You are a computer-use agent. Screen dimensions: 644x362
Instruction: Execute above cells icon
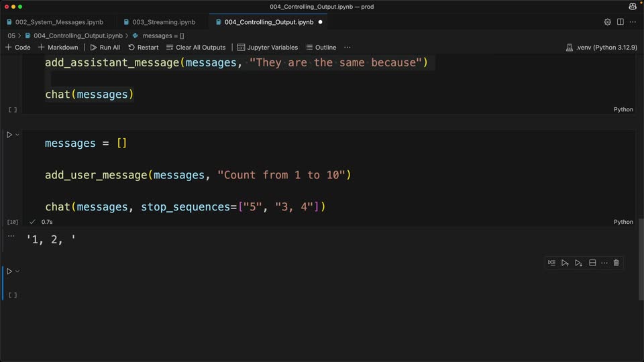coord(565,263)
